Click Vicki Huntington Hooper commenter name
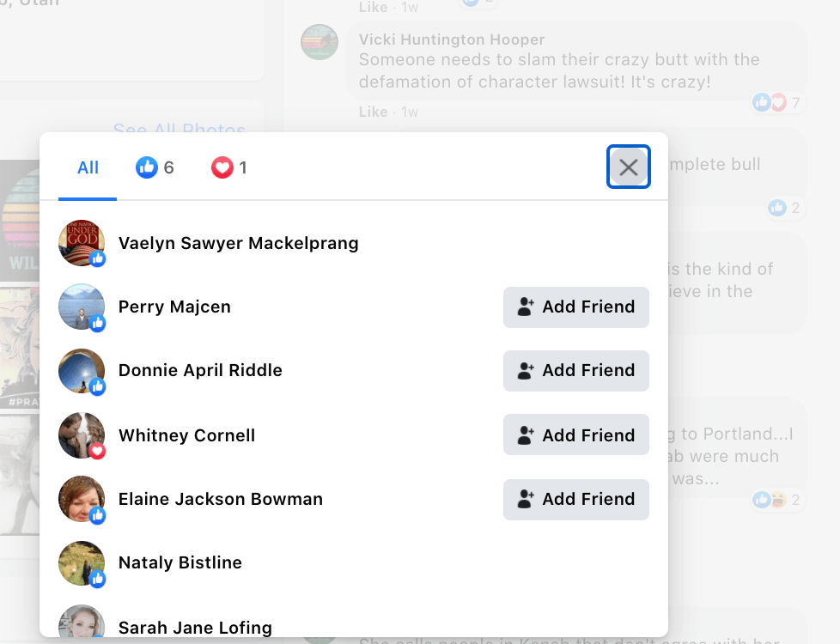840x644 pixels. tap(452, 40)
